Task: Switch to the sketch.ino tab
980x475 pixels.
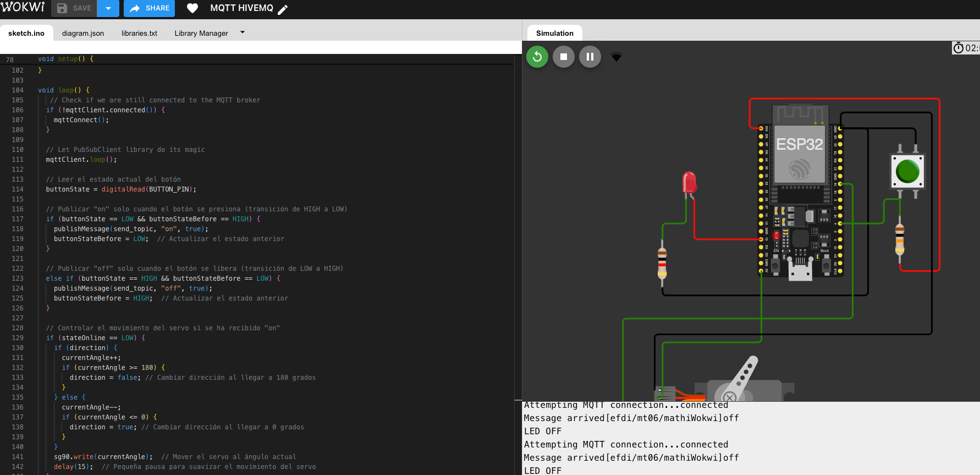Action: [x=26, y=33]
